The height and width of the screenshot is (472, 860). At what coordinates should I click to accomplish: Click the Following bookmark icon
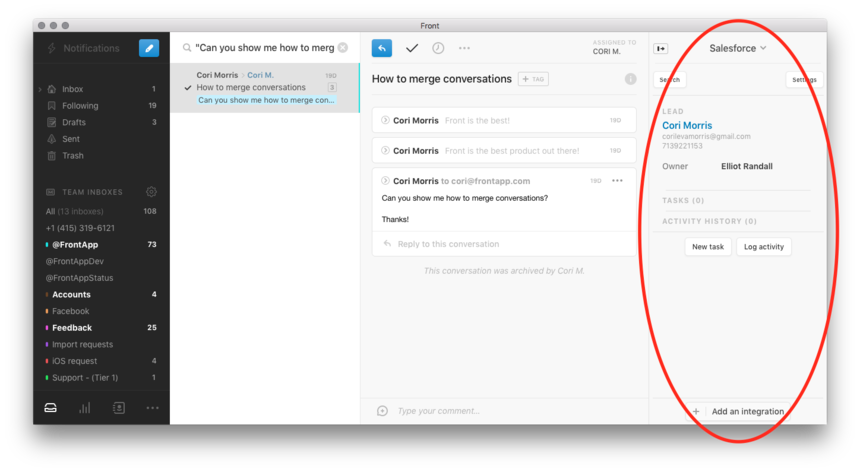52,105
